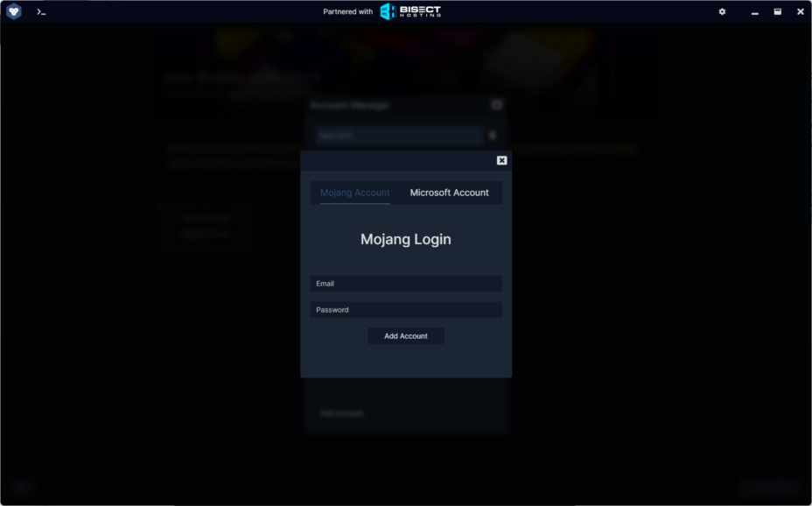
Task: Switch to the Microsoft Account tab
Action: point(449,193)
